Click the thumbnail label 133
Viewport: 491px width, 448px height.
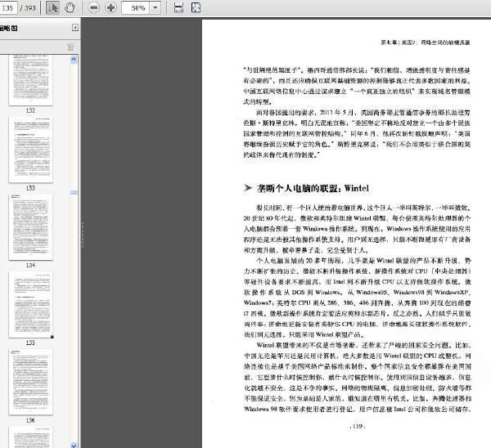pyautogui.click(x=30, y=188)
